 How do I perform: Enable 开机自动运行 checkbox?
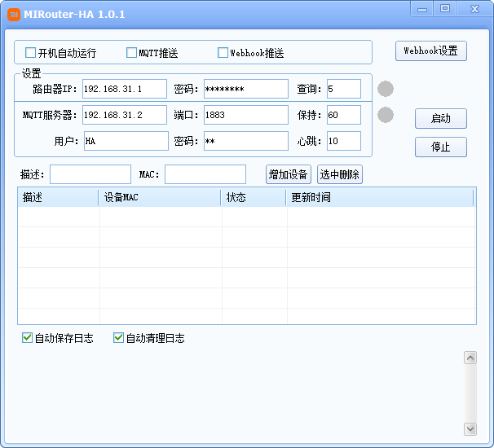30,53
